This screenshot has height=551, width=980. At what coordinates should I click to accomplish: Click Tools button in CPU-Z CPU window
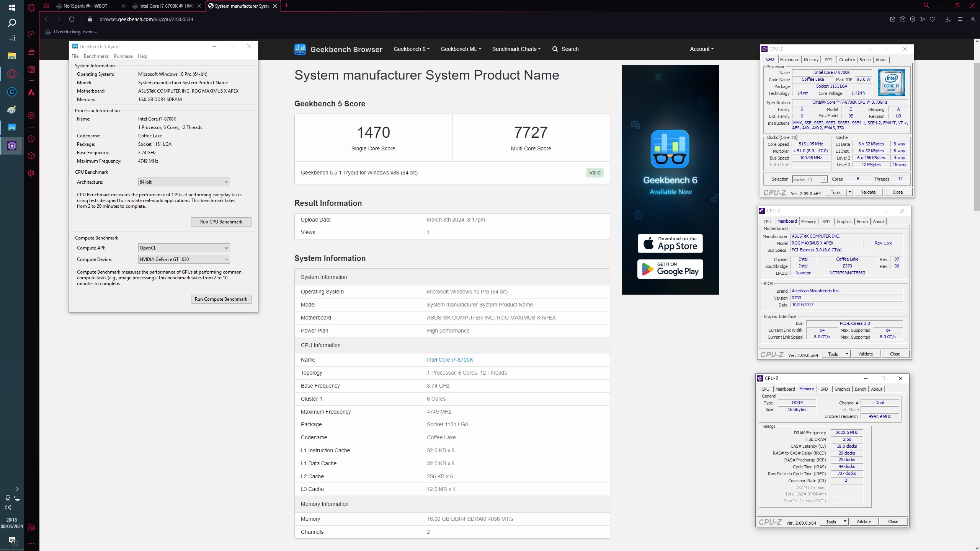(x=836, y=192)
